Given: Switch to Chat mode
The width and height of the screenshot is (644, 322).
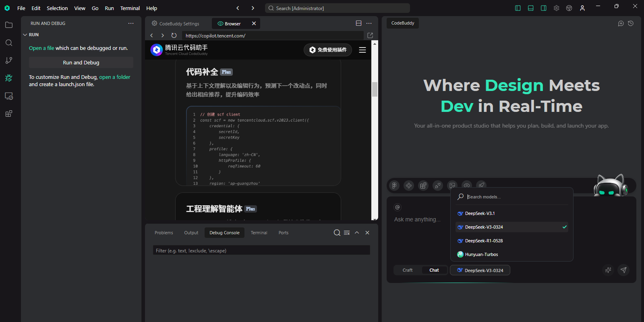Looking at the screenshot, I should [434, 270].
